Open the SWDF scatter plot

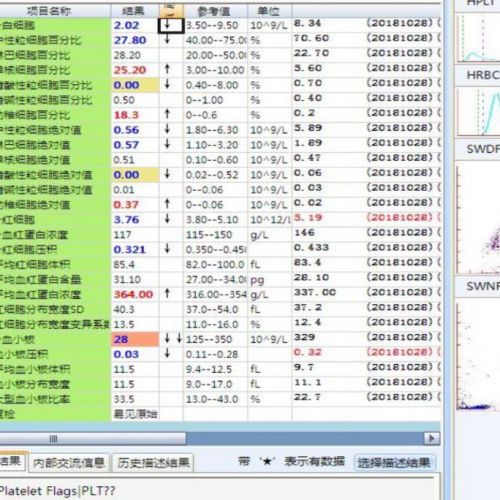478,219
